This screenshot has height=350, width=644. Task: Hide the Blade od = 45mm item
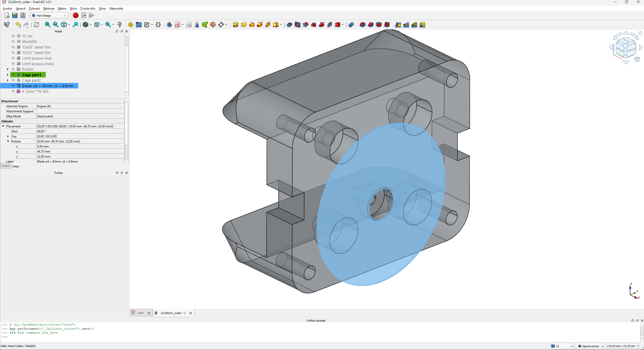tap(13, 86)
